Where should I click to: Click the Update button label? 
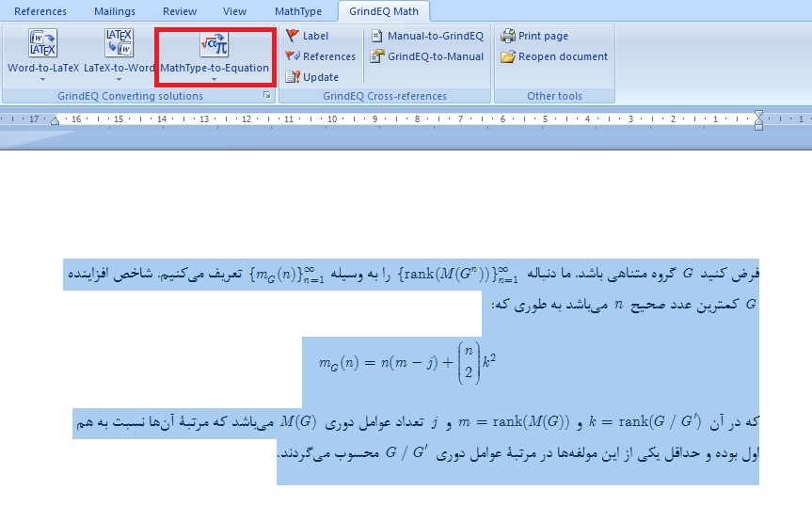pyautogui.click(x=321, y=77)
